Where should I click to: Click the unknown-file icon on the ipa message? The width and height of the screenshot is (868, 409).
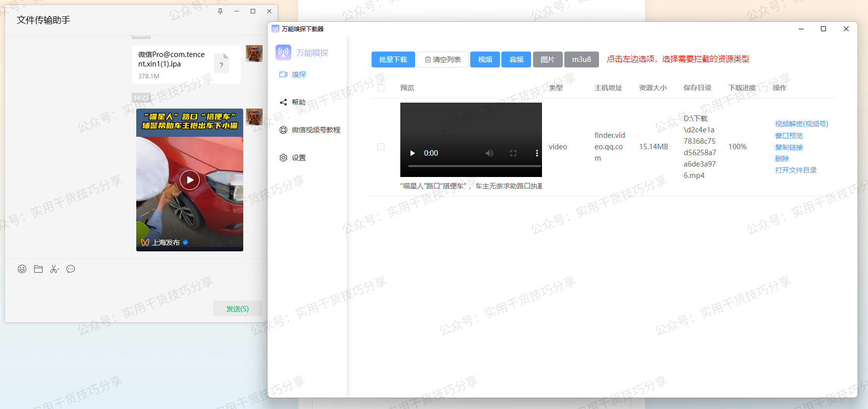pyautogui.click(x=221, y=63)
